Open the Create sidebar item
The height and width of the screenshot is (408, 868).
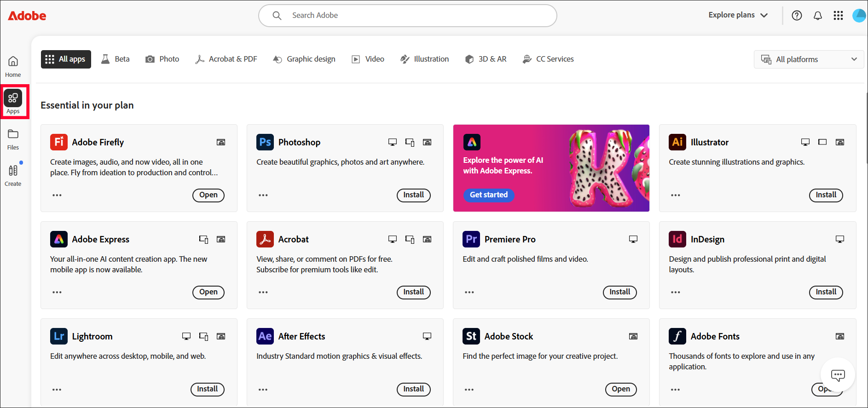(13, 176)
